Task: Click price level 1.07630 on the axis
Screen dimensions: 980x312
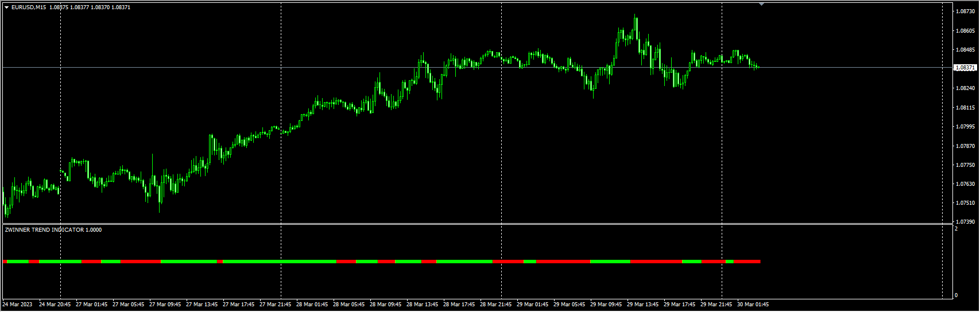Action: point(965,184)
